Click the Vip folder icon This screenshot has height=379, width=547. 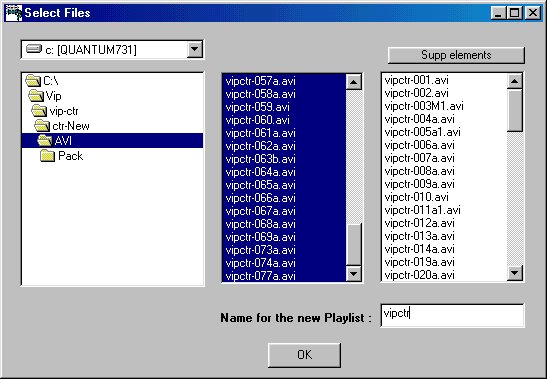(x=36, y=96)
